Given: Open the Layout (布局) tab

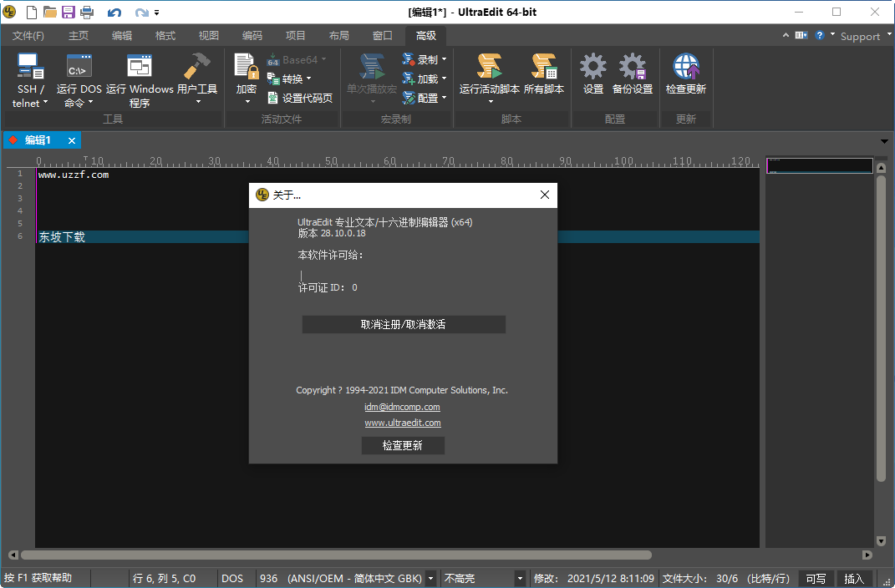Looking at the screenshot, I should (x=338, y=36).
